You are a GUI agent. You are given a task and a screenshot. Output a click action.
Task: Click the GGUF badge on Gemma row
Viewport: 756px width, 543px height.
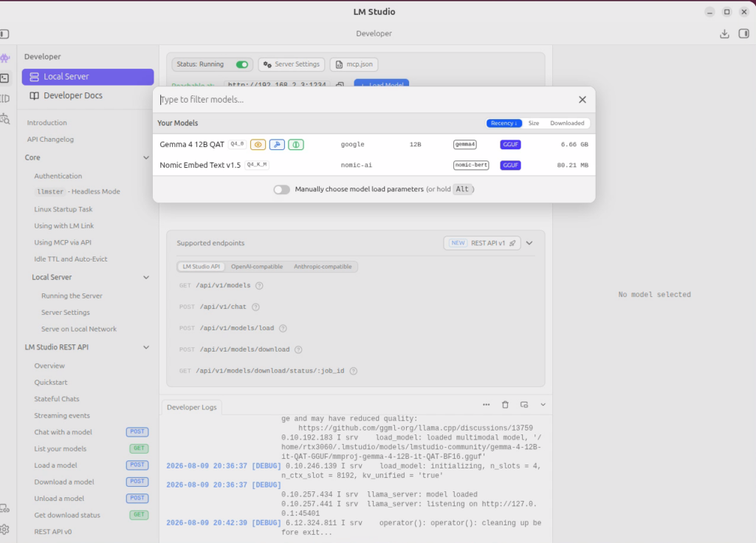[510, 144]
